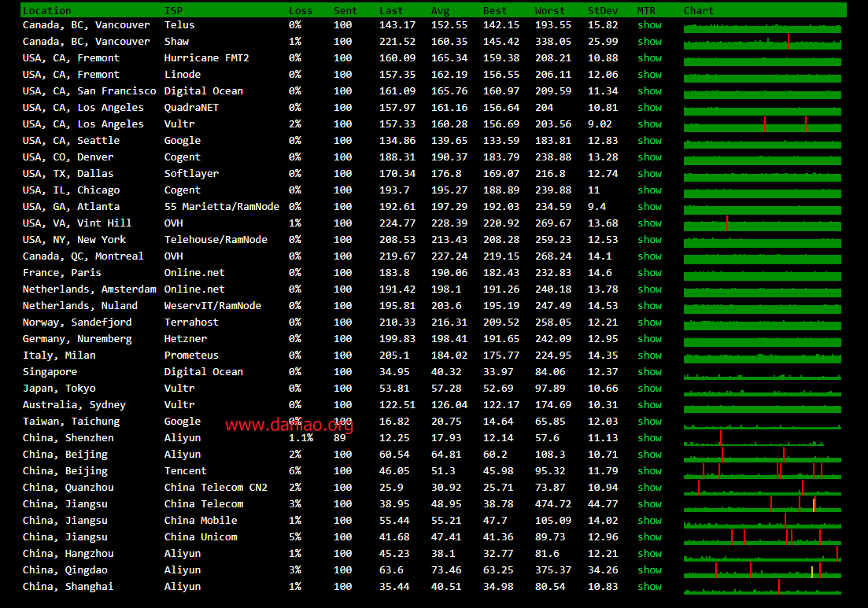Open show link for Vint Hill OVH

tap(649, 223)
